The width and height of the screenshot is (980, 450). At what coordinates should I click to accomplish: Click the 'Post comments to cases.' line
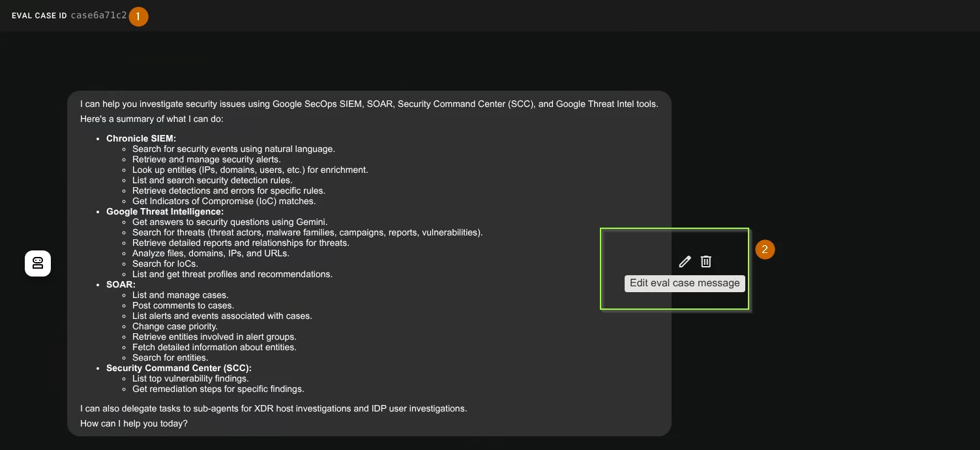pyautogui.click(x=183, y=305)
